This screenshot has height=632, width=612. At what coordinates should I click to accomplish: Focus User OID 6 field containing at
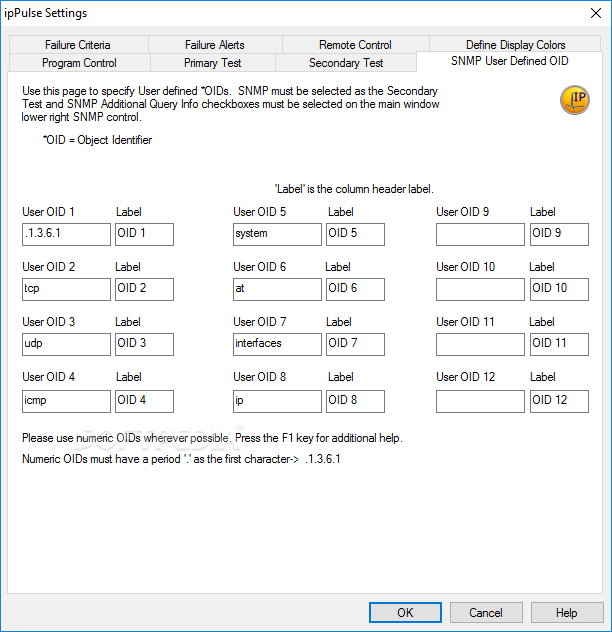pyautogui.click(x=277, y=289)
